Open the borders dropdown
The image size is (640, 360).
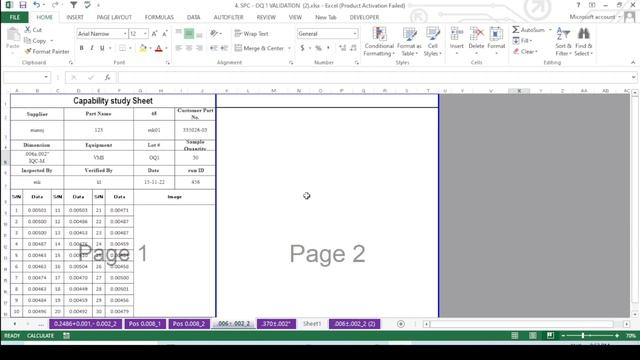(130, 48)
